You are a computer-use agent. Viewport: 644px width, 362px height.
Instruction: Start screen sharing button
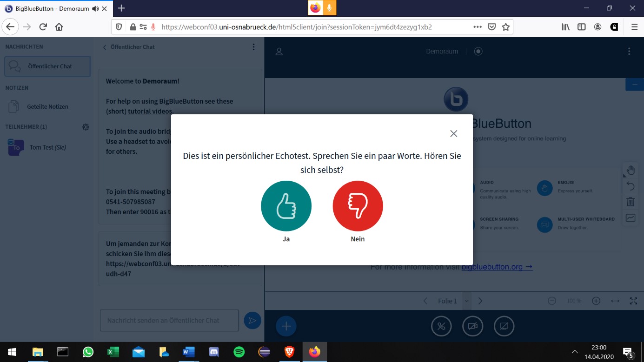coord(504,326)
